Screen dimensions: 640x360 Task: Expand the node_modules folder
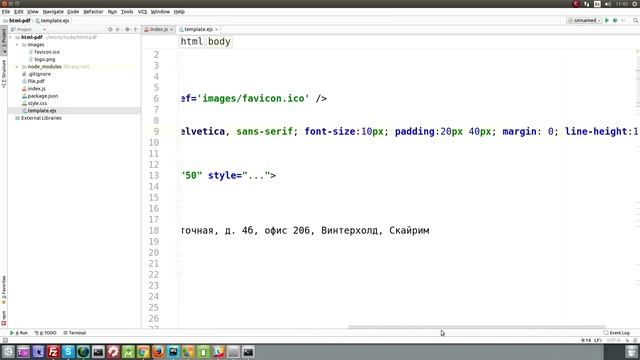tap(17, 67)
